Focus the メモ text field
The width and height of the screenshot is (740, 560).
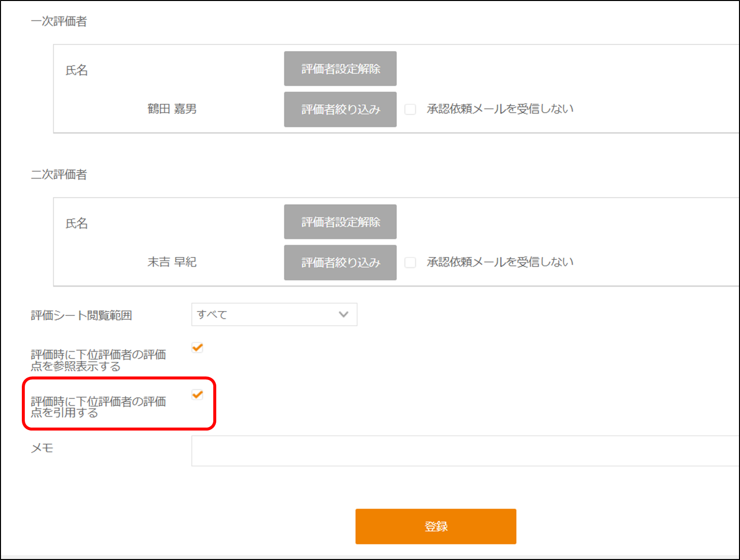click(464, 451)
